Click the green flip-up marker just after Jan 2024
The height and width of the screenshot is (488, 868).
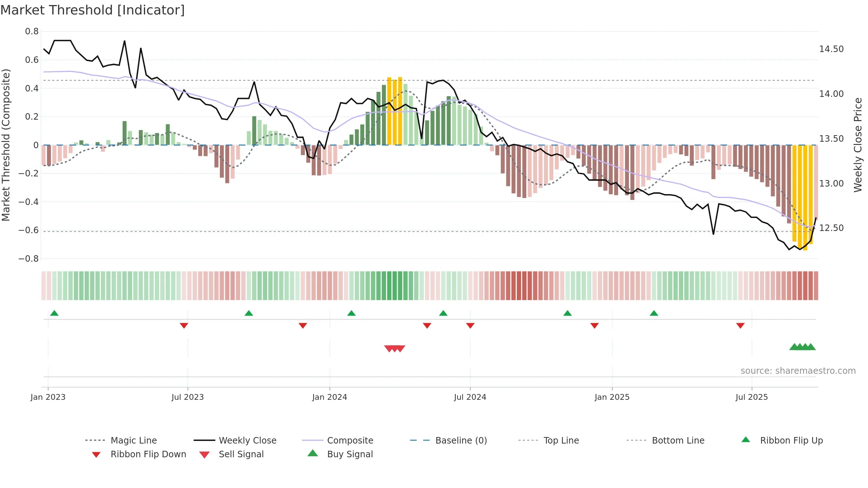352,313
